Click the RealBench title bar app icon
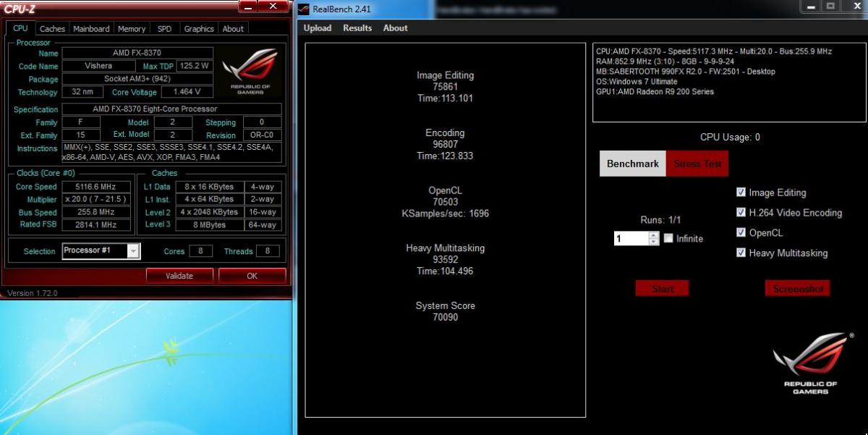This screenshot has width=868, height=435. (305, 9)
